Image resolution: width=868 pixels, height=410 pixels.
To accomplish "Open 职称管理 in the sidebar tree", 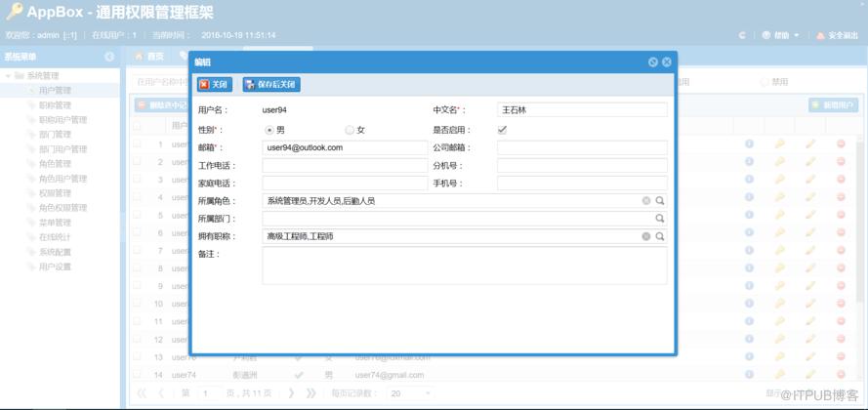I will [x=55, y=105].
